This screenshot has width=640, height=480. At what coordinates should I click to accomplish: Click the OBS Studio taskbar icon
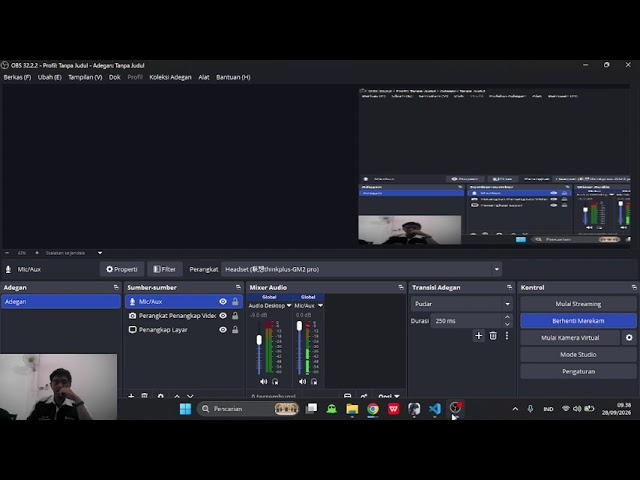(x=456, y=408)
